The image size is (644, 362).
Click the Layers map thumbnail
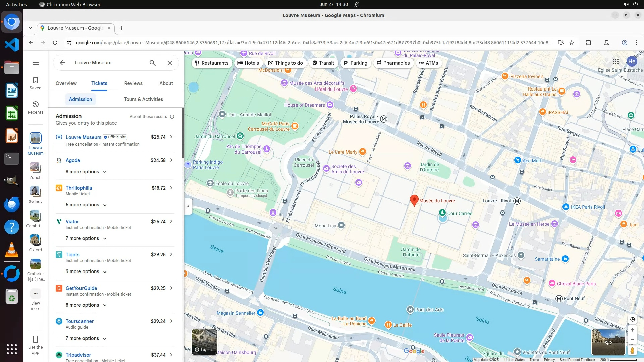tap(204, 342)
